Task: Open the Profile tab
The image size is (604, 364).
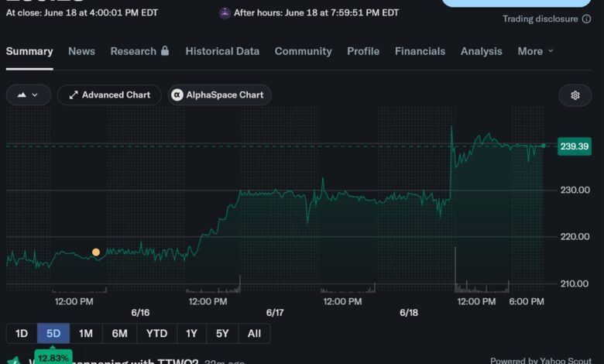Action: 363,51
